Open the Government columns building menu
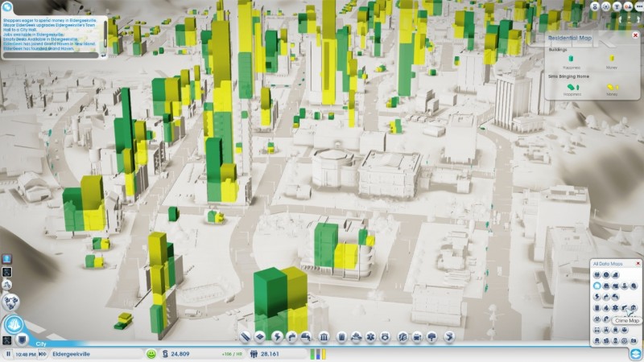This screenshot has height=362, width=644. (x=324, y=337)
